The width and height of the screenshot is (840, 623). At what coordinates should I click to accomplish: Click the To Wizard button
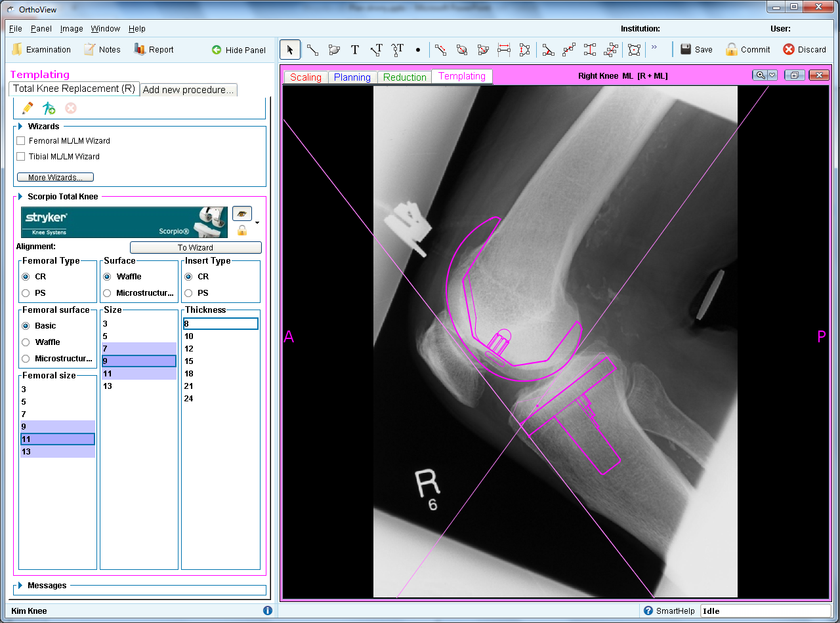click(196, 247)
